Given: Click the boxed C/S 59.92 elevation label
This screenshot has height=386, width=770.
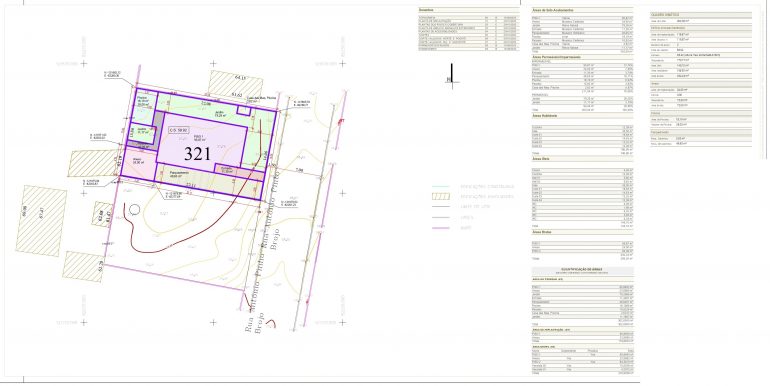Looking at the screenshot, I should pyautogui.click(x=178, y=131).
